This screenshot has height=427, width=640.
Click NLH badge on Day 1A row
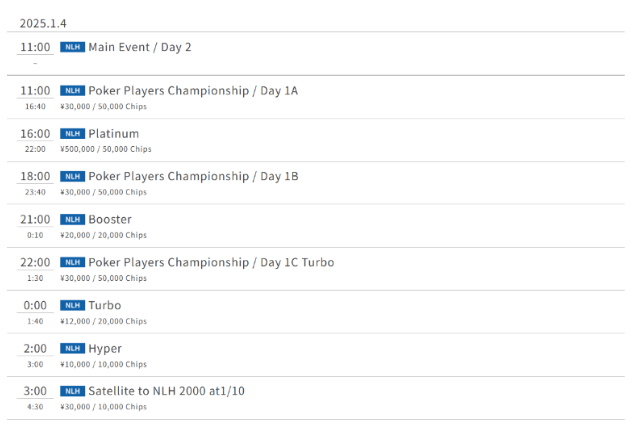[x=72, y=91]
